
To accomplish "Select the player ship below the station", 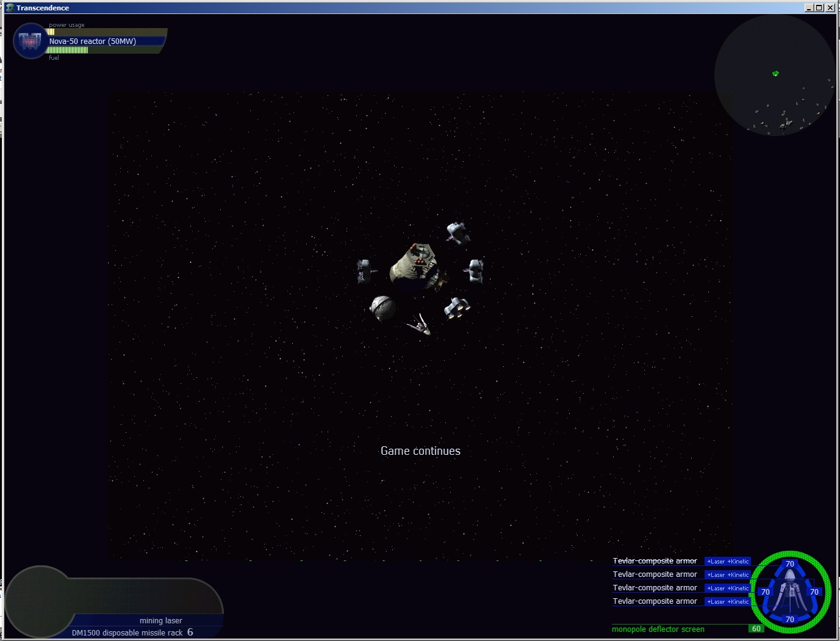I will click(x=420, y=324).
